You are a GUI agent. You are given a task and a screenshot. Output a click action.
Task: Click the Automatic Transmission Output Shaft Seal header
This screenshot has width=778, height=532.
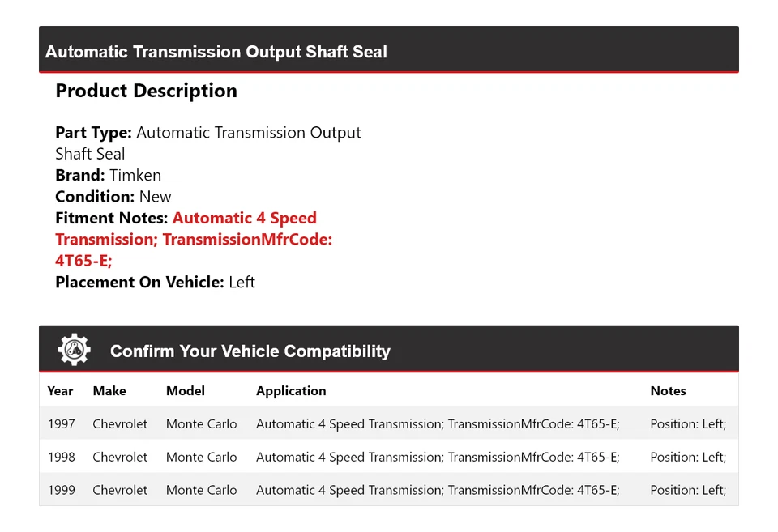pyautogui.click(x=216, y=53)
